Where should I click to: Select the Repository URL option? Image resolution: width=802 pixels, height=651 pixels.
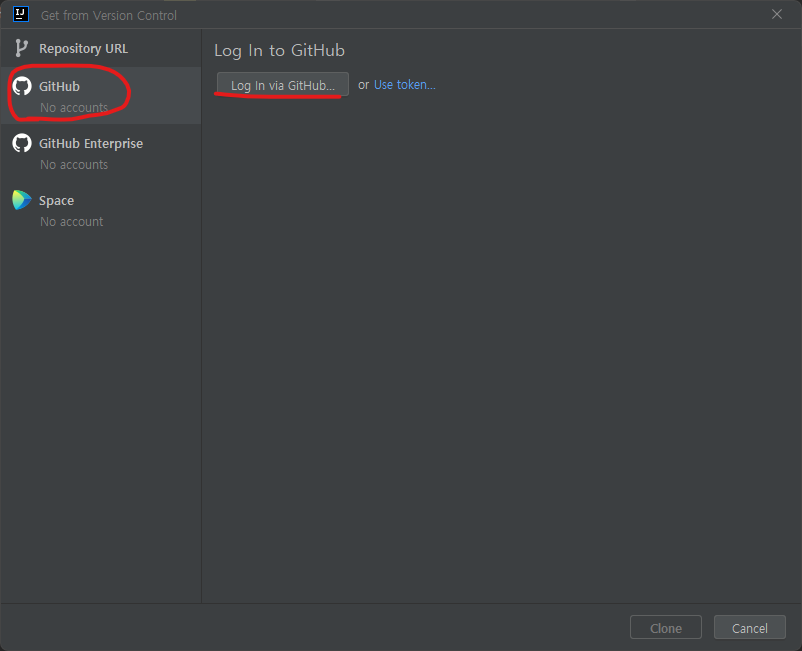pos(101,49)
